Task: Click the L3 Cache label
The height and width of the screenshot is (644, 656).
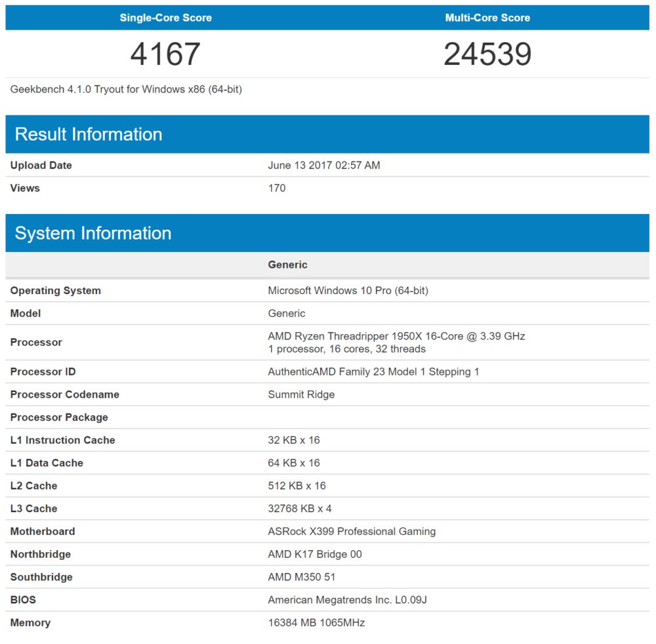Action: pos(33,508)
